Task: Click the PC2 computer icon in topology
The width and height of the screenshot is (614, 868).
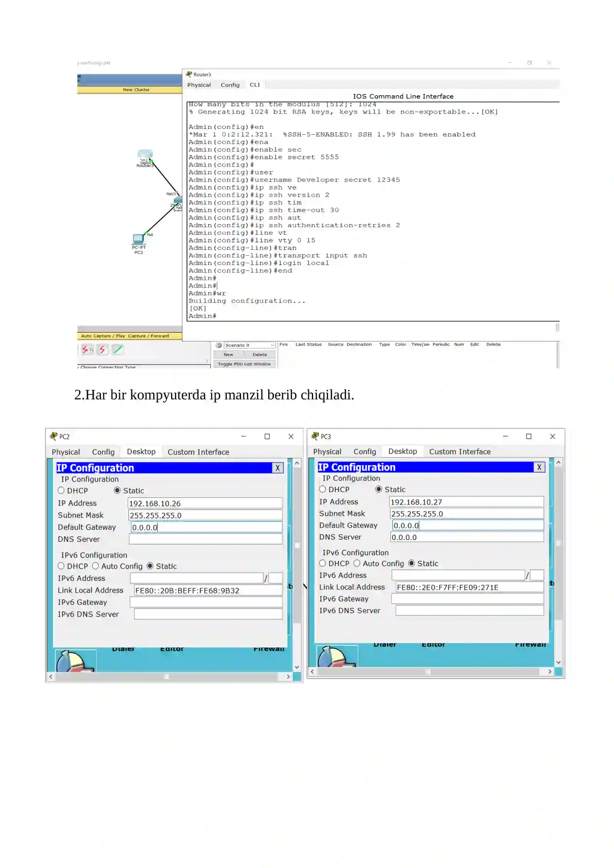Action: click(139, 239)
